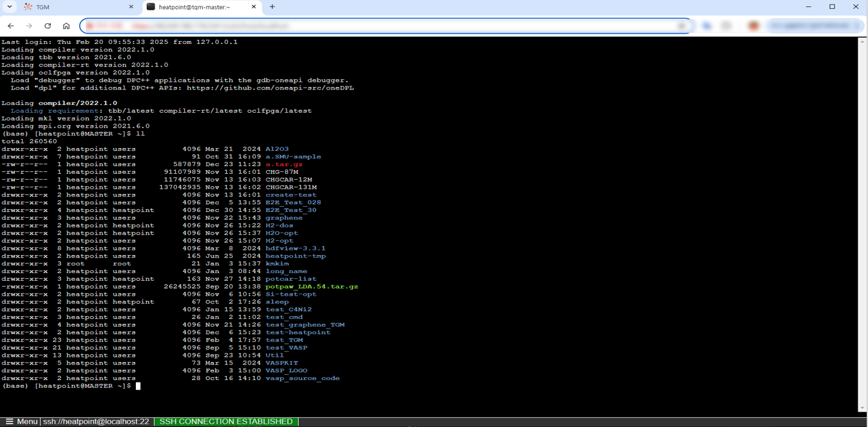This screenshot has height=427, width=868.
Task: Click the oneDPL GitHub URL in terminal
Action: pyautogui.click(x=270, y=88)
